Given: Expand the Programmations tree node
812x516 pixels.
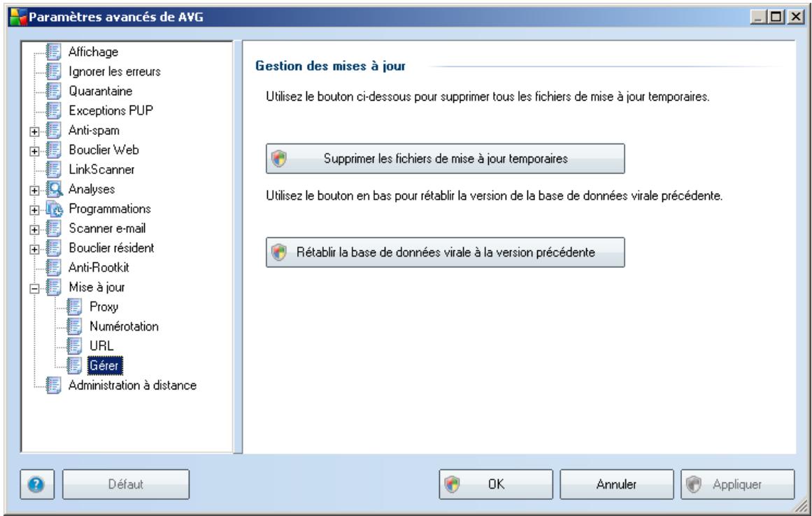Looking at the screenshot, I should pyautogui.click(x=34, y=210).
